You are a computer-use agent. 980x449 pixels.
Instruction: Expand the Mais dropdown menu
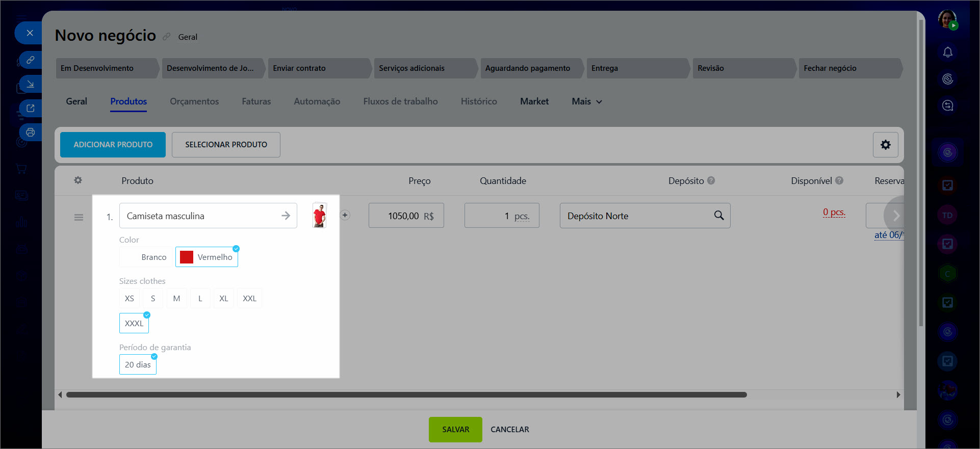[586, 101]
